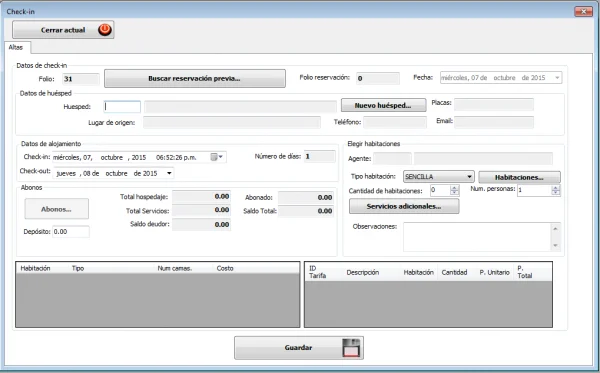Click the Depósito input field
600x373 pixels.
click(71, 232)
